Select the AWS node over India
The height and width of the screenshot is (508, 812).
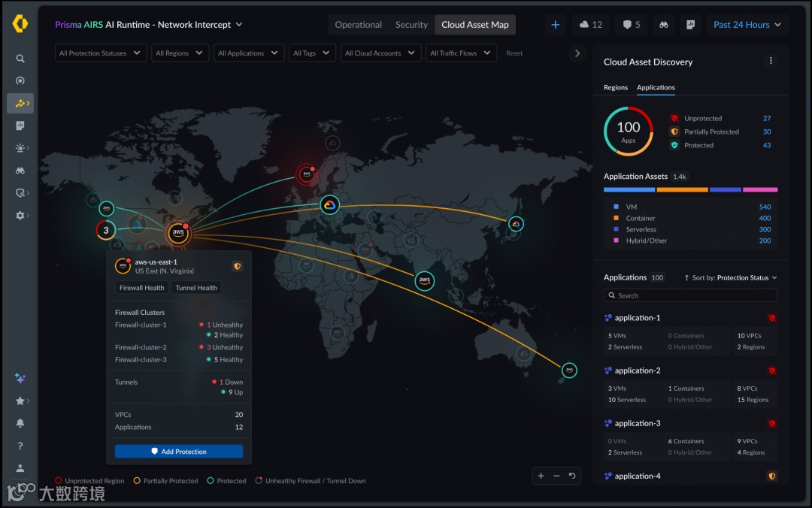point(425,280)
